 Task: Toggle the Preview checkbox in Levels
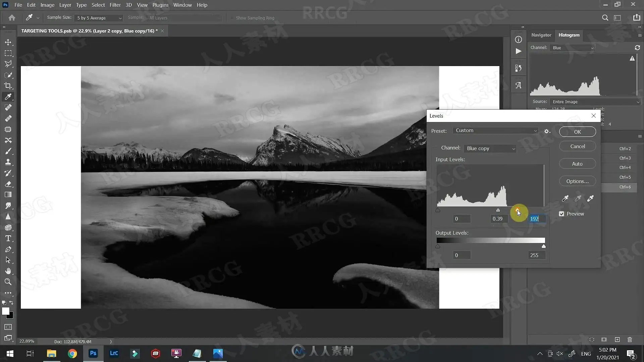tap(561, 214)
